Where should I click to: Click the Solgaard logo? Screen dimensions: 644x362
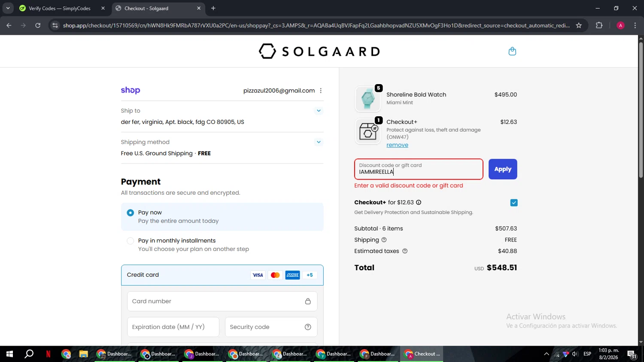[x=319, y=51]
